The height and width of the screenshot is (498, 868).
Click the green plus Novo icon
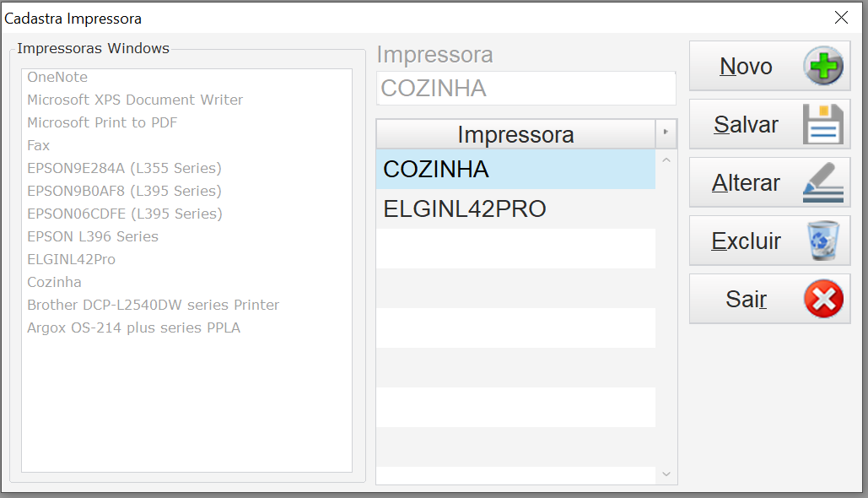click(x=822, y=67)
